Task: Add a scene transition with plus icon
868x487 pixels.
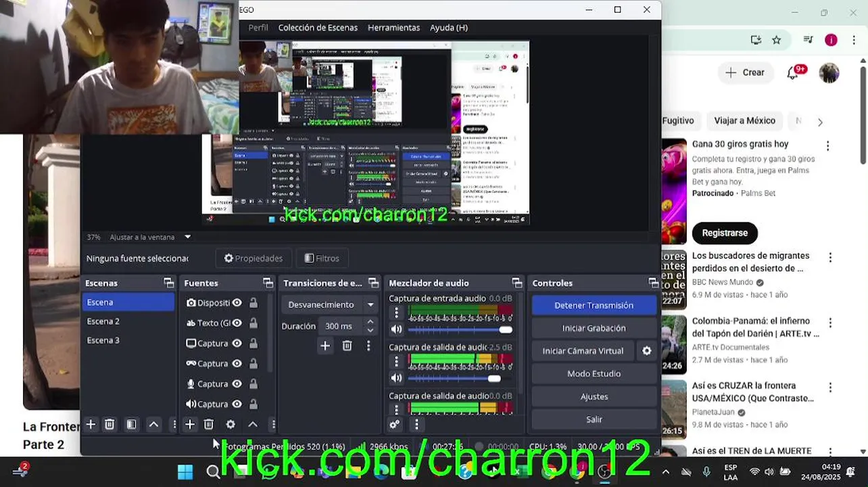Action: coord(325,346)
